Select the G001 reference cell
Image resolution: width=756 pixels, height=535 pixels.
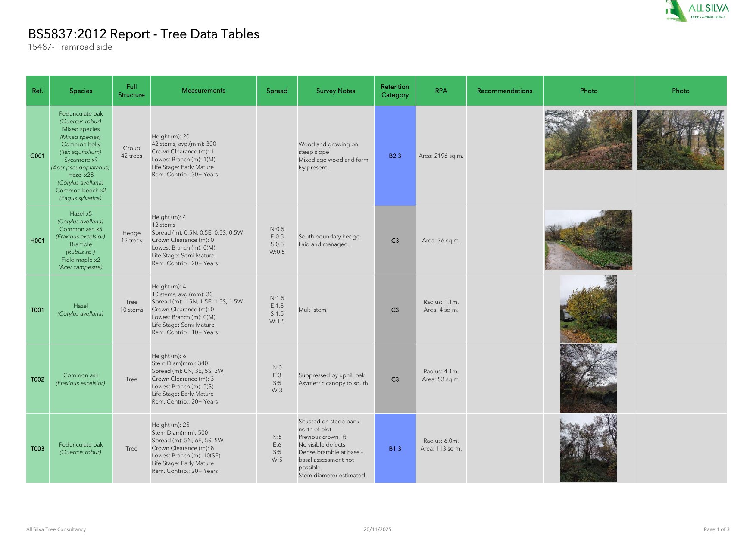[37, 156]
